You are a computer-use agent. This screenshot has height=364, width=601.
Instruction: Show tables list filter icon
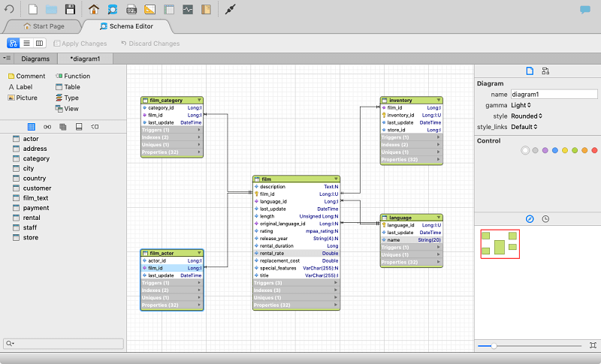tap(32, 127)
